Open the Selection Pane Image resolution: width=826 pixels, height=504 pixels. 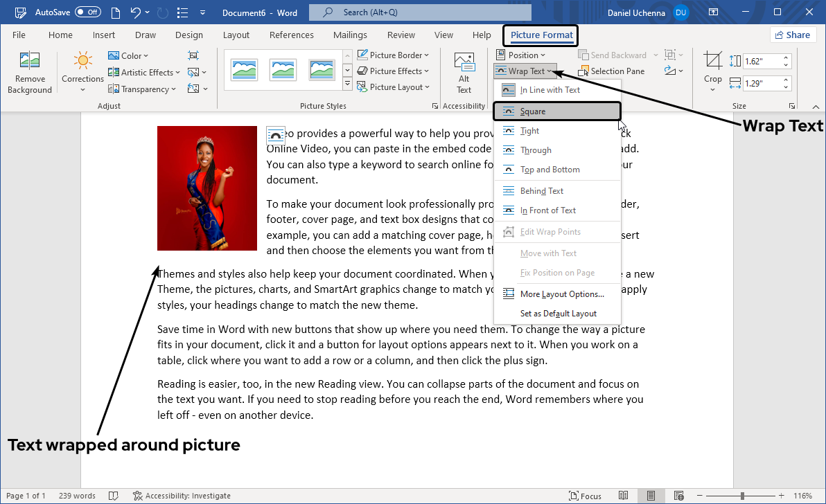[x=610, y=71]
